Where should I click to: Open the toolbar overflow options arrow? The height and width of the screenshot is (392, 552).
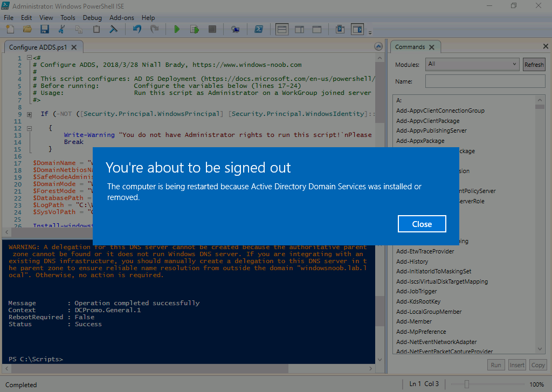[370, 32]
